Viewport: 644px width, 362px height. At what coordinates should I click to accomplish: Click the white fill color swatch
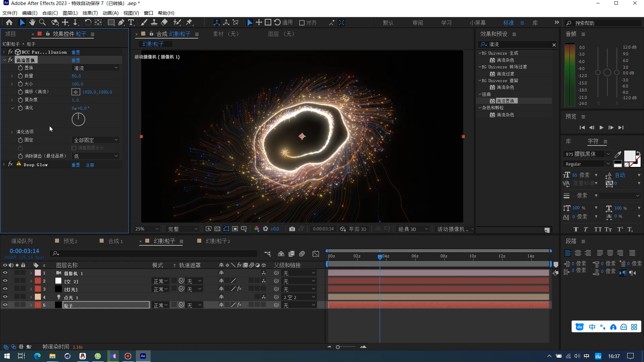point(629,156)
